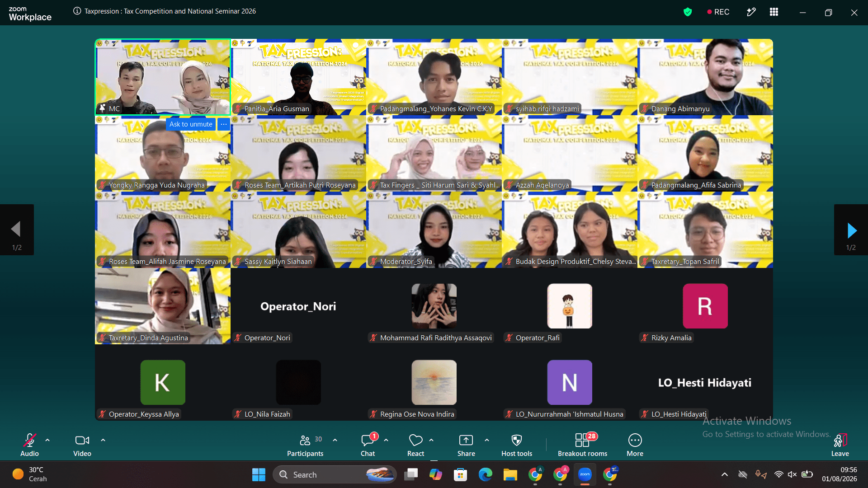Change layout with the grid view icon
The height and width of the screenshot is (488, 868).
(774, 12)
